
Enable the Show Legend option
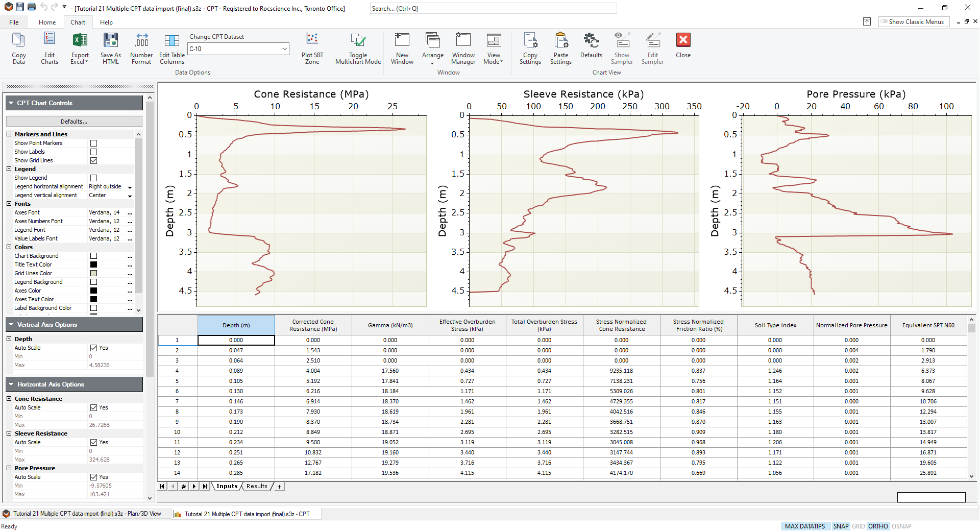pos(93,178)
